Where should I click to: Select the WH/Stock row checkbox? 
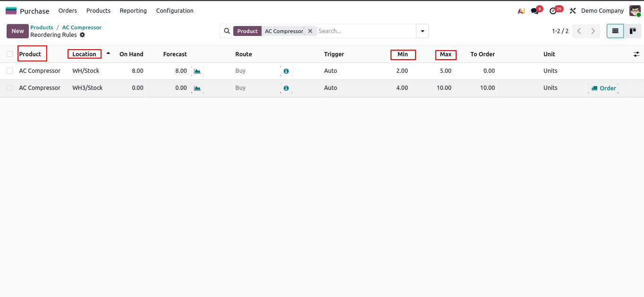click(9, 71)
